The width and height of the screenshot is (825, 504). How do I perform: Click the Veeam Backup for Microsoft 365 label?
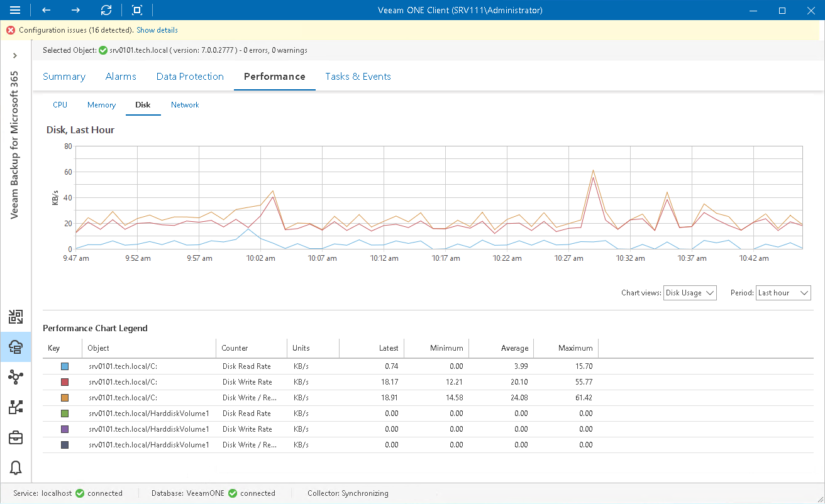[15, 145]
